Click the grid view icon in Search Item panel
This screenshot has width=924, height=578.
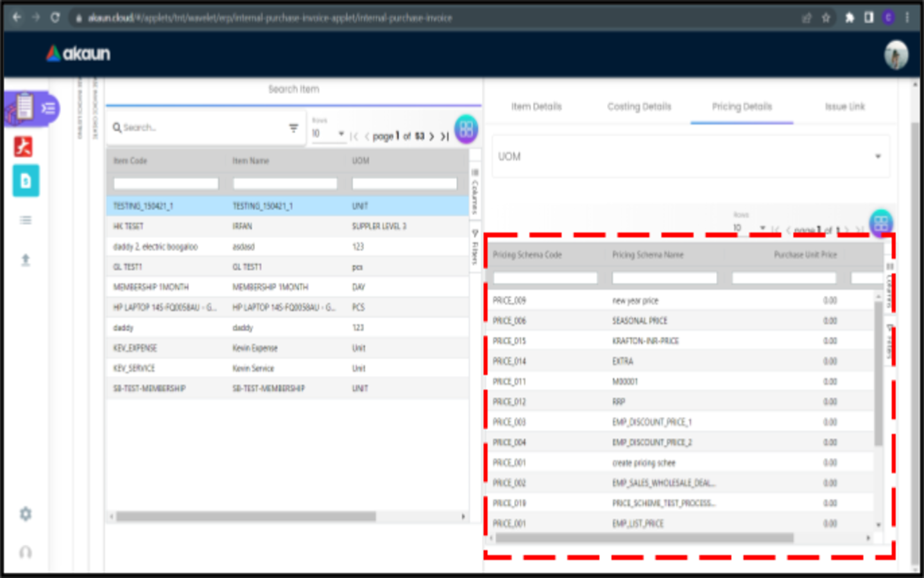(466, 129)
